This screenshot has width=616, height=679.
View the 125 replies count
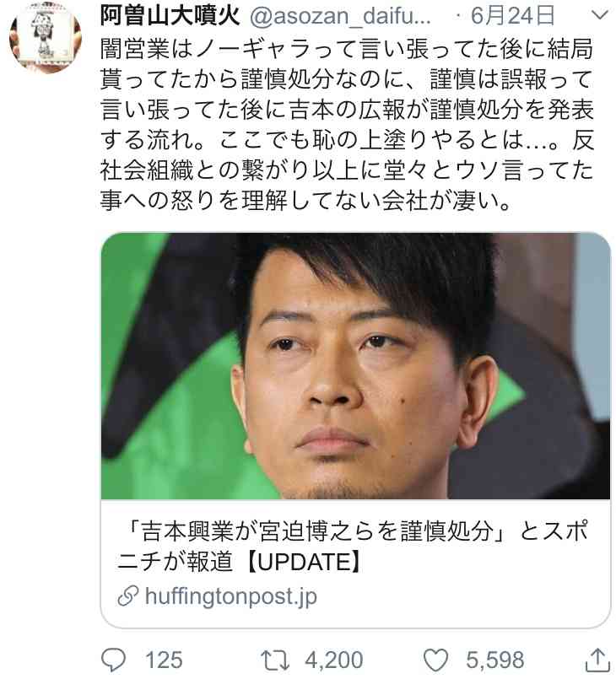tap(164, 660)
